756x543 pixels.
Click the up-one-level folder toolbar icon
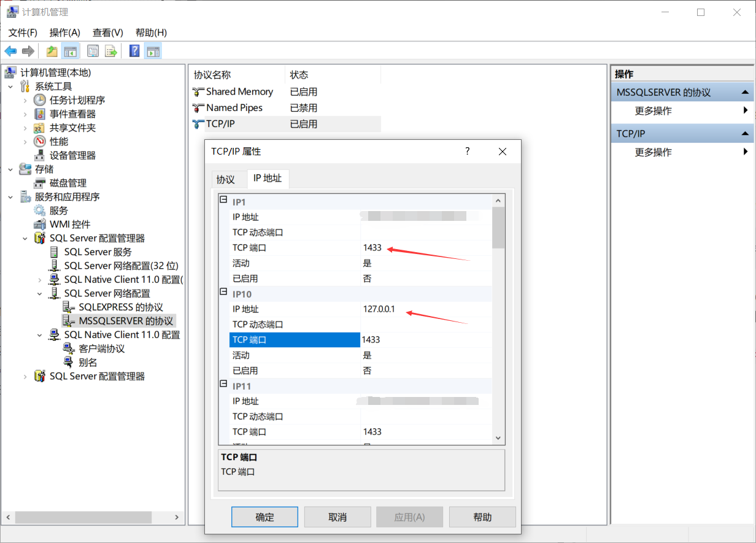(x=52, y=51)
